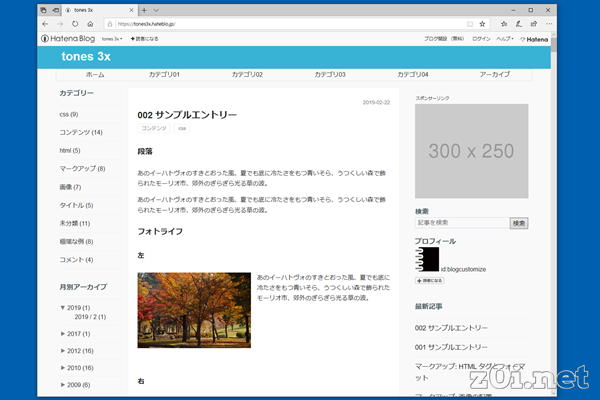The width and height of the screenshot is (600, 400).
Task: Click the Hatena logo at header right
Action: pyautogui.click(x=534, y=39)
